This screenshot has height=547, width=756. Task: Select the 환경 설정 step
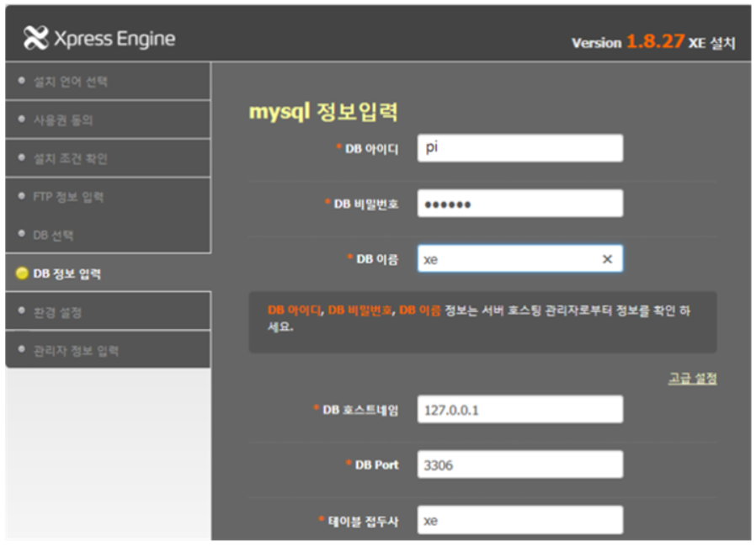[108, 312]
